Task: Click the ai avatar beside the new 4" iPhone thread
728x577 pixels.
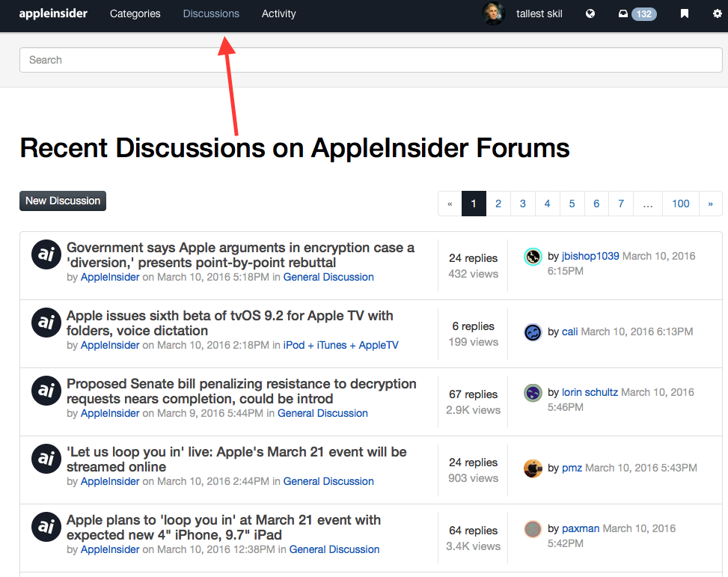Action: (46, 526)
